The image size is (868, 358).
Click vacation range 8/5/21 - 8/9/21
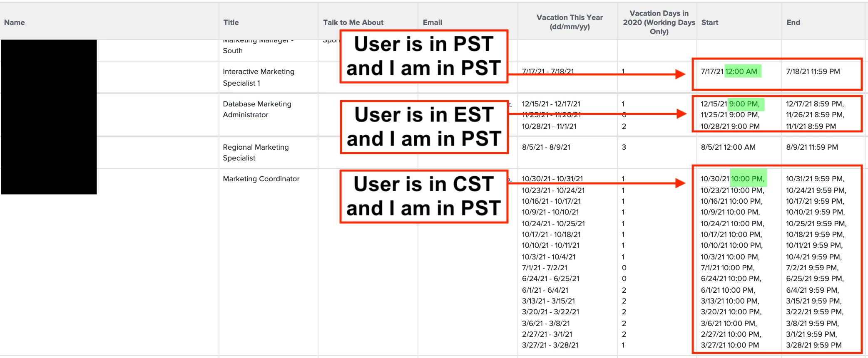[546, 147]
